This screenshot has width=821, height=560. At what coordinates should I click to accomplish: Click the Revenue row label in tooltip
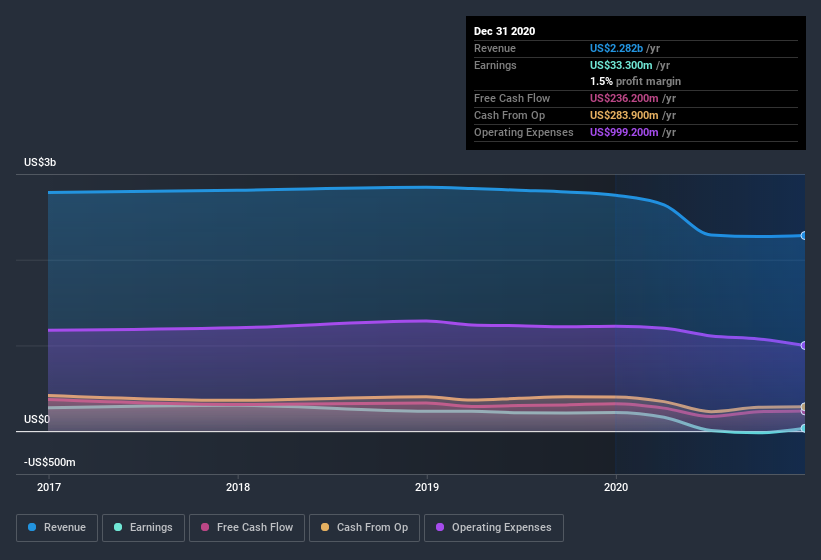(x=495, y=48)
